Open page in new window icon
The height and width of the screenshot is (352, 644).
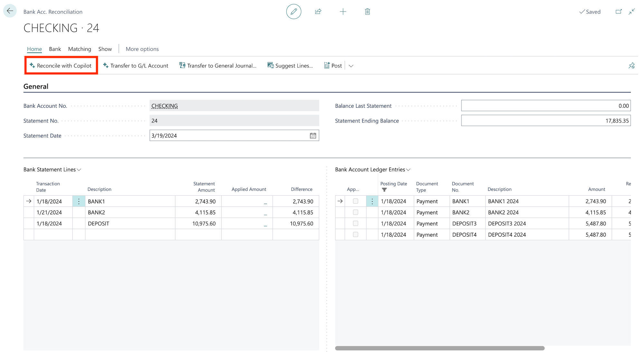click(619, 12)
